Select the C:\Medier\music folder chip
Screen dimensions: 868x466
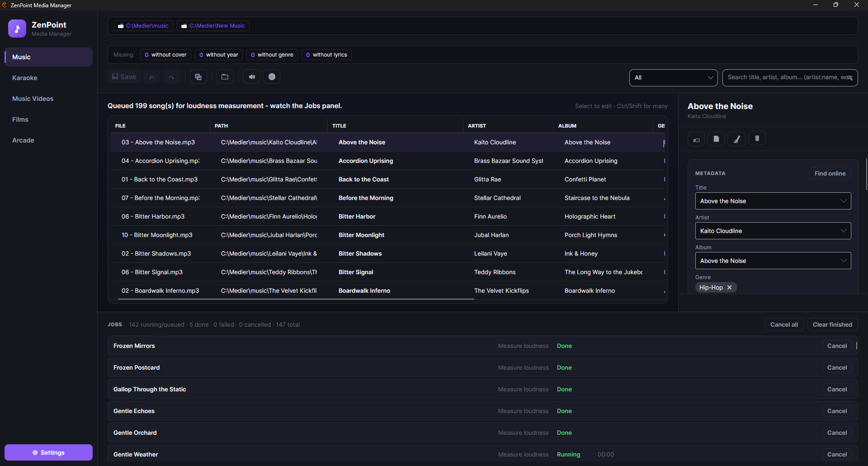(x=143, y=26)
